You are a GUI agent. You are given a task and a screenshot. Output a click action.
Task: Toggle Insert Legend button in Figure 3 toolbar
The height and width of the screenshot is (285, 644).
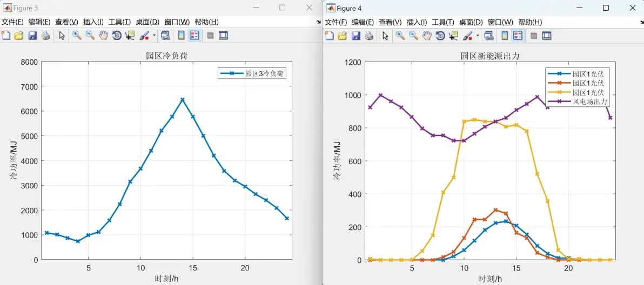point(194,36)
